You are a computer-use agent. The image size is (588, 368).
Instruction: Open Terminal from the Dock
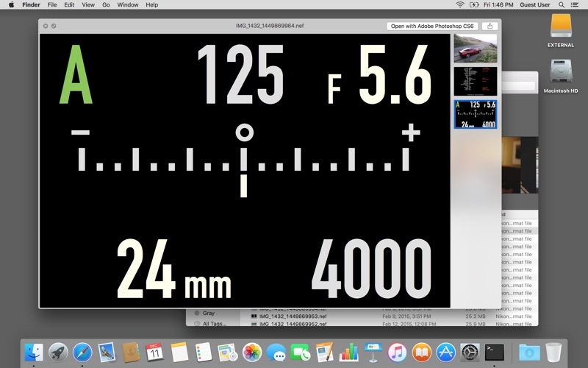point(494,353)
